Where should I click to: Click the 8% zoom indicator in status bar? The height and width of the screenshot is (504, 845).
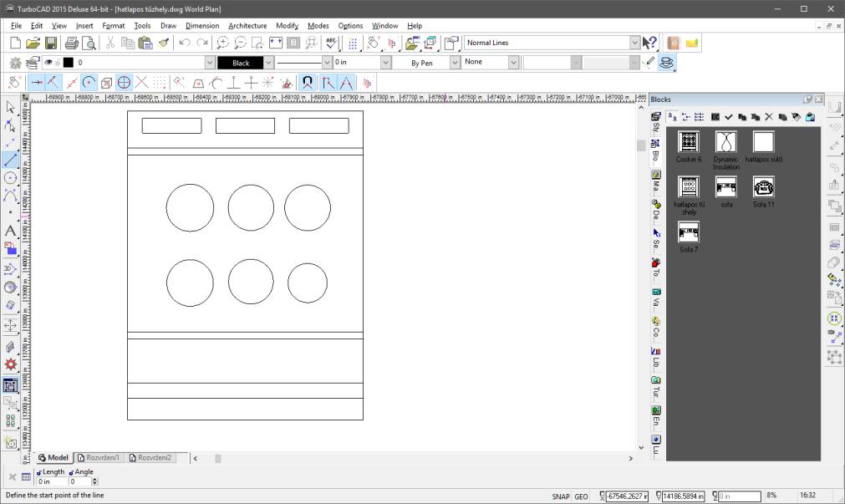click(x=771, y=495)
